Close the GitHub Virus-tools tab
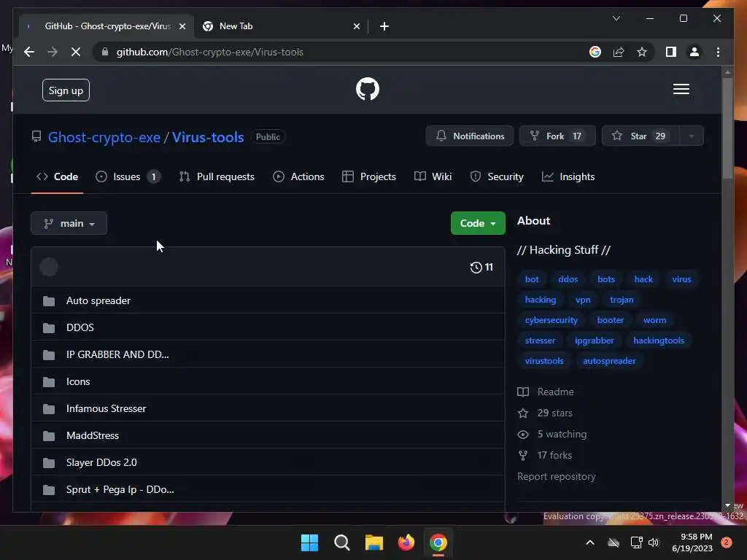 click(182, 26)
